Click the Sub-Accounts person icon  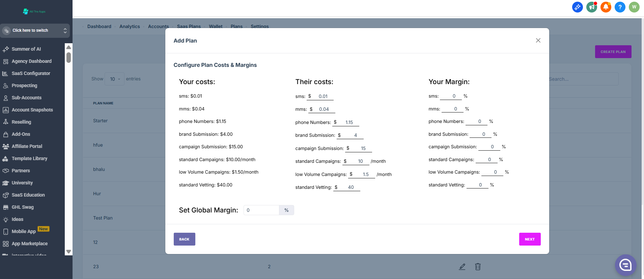[x=6, y=98]
